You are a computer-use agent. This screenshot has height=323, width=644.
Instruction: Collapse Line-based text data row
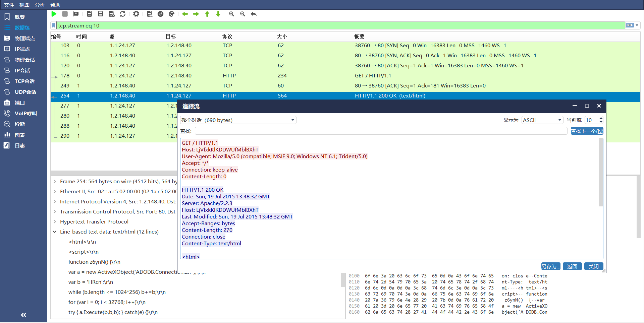coord(55,232)
